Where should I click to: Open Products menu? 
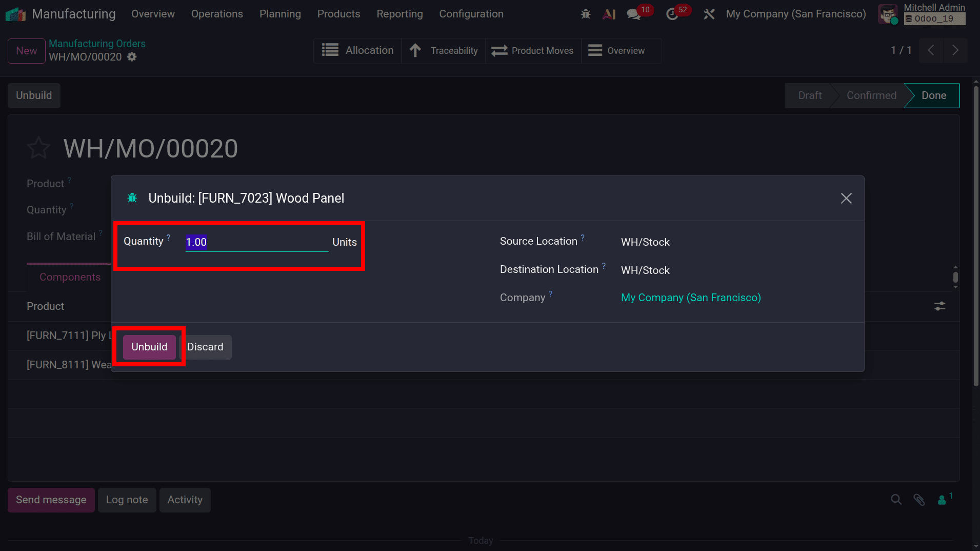[338, 14]
